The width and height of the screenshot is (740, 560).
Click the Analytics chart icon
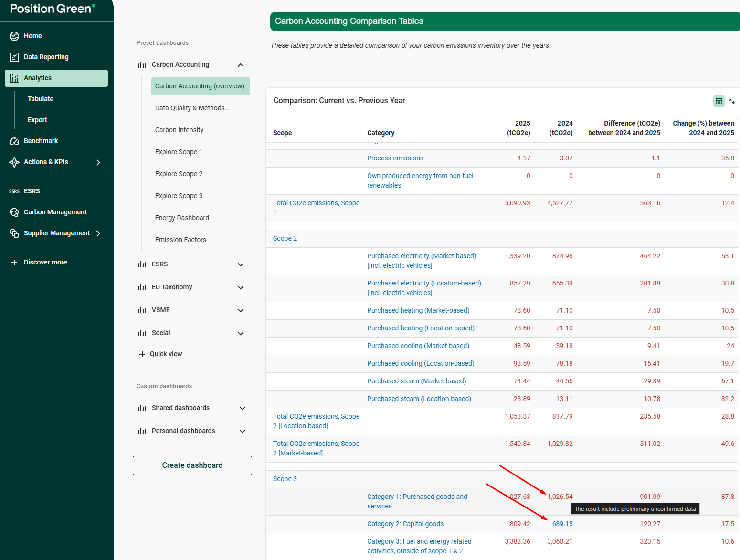coord(14,78)
